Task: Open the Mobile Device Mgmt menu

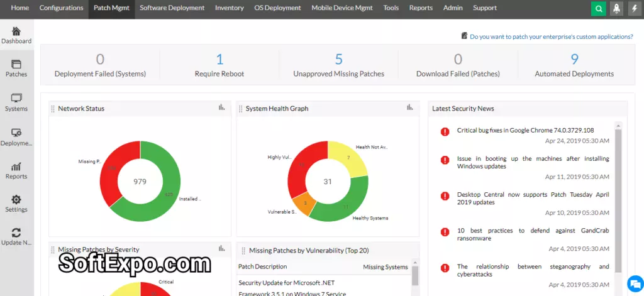Action: 342,8
